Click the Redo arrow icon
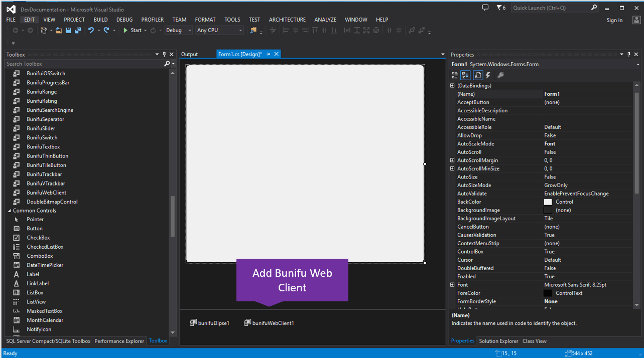This screenshot has width=644, height=358. click(106, 30)
